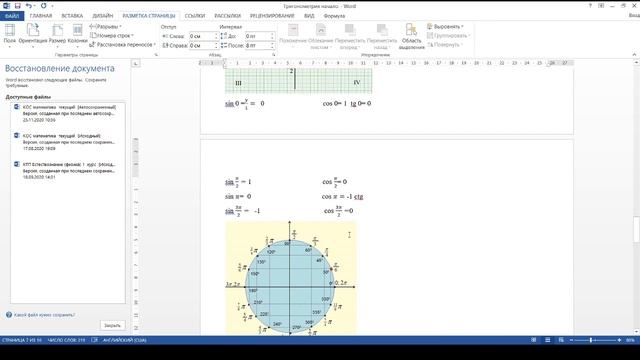Screen dimensions: 640x360
Task: Click word count (Число слов) in status bar
Action: 67,340
